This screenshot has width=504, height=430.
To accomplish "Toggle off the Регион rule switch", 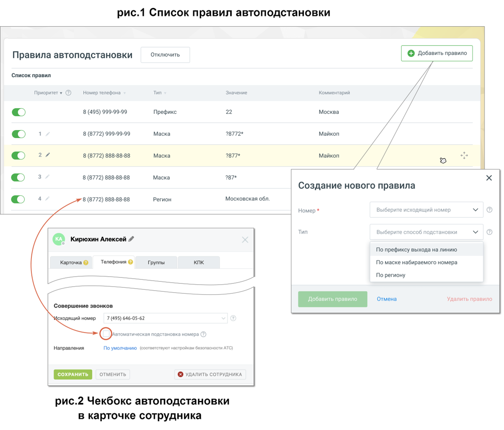I will tap(18, 199).
